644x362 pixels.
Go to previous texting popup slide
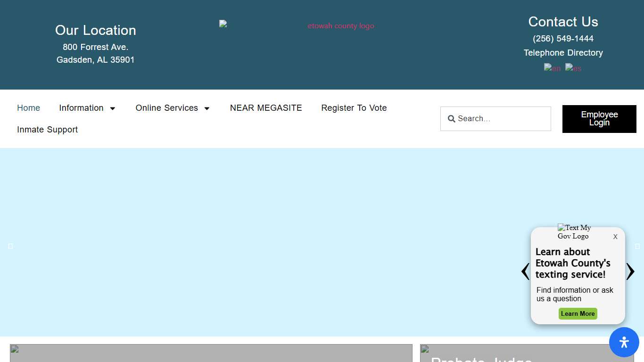[525, 271]
